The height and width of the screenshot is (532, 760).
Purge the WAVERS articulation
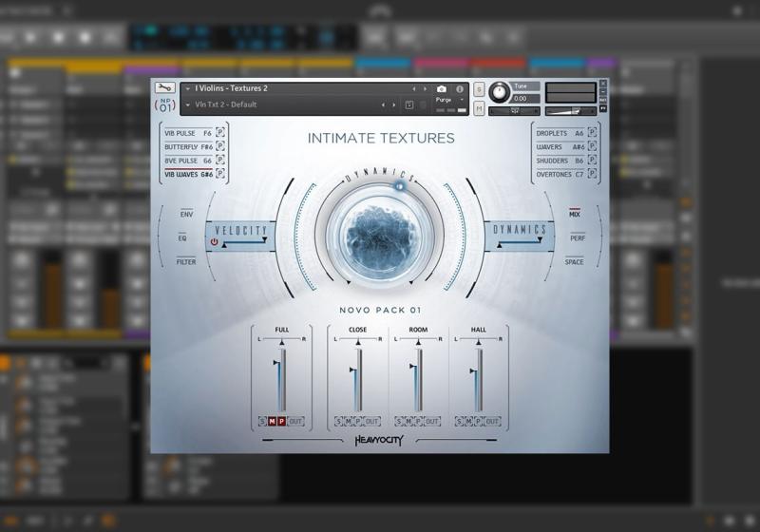coord(592,146)
